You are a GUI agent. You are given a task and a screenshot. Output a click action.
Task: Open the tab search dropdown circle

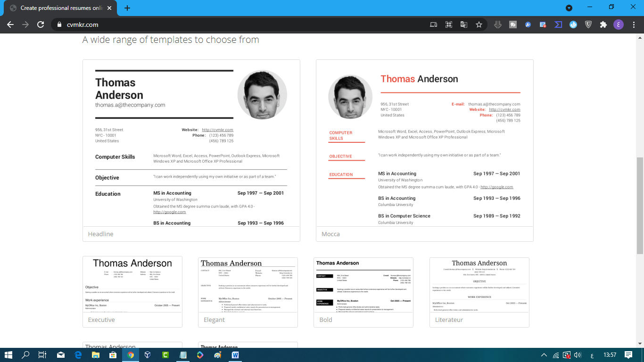(569, 8)
